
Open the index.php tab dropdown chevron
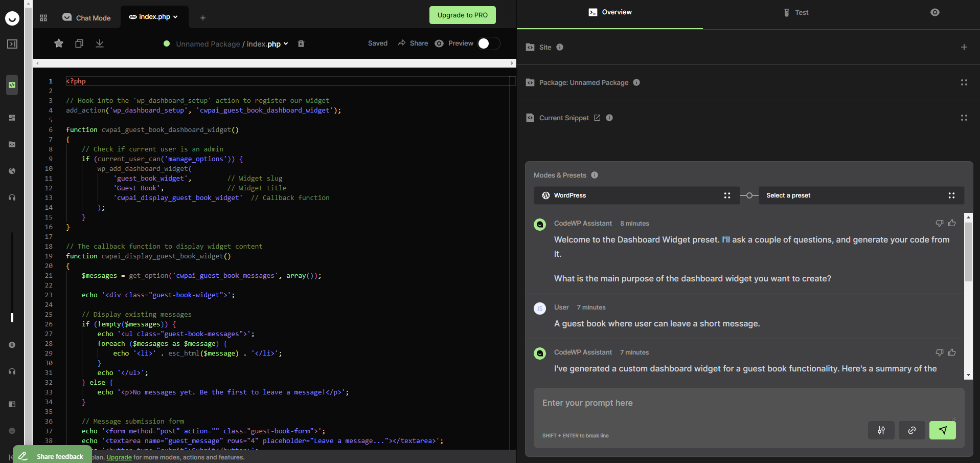[175, 16]
